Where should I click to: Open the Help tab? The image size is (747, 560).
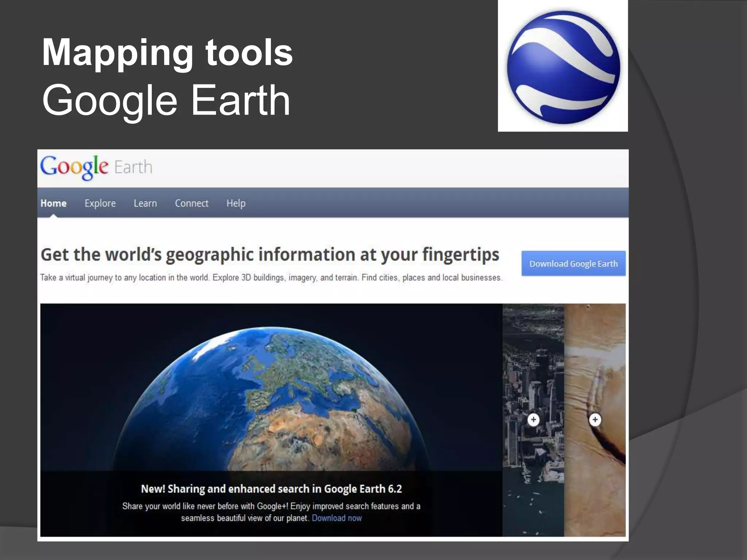[236, 203]
